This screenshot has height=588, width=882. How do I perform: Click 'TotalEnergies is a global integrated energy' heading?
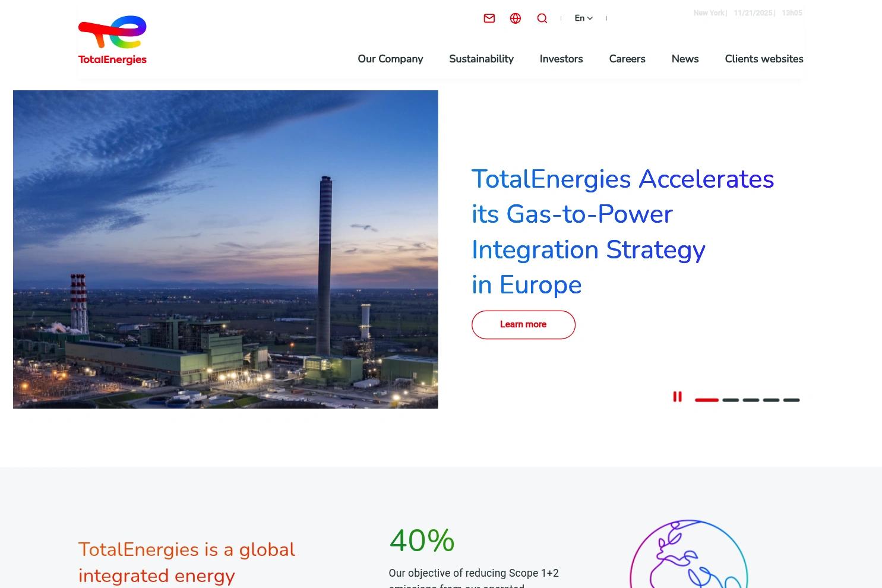(x=186, y=562)
